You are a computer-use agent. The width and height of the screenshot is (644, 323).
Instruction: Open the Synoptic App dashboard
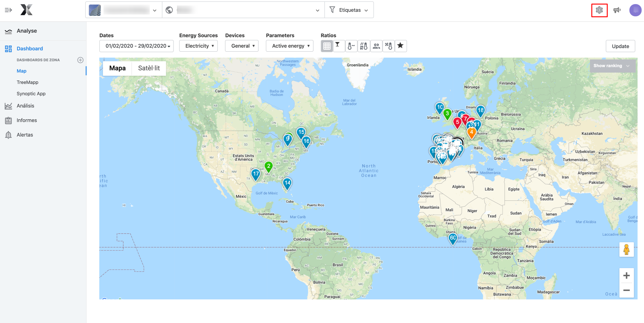click(x=31, y=94)
